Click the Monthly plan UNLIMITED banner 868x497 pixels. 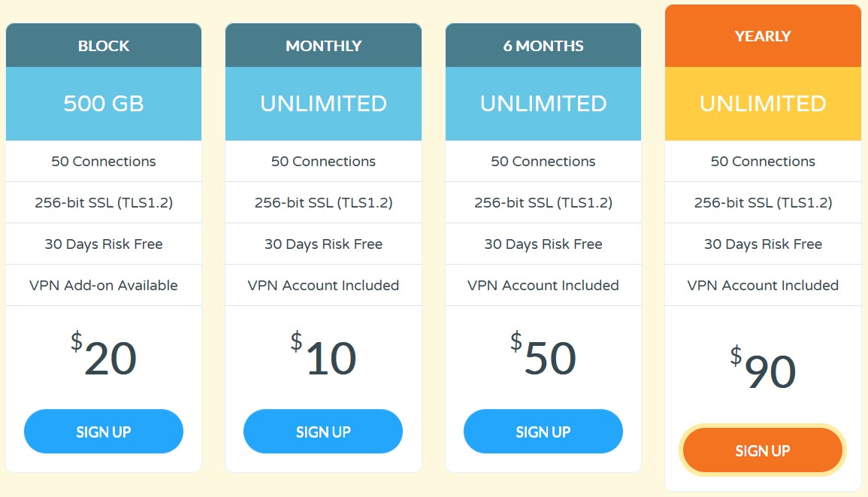point(323,104)
